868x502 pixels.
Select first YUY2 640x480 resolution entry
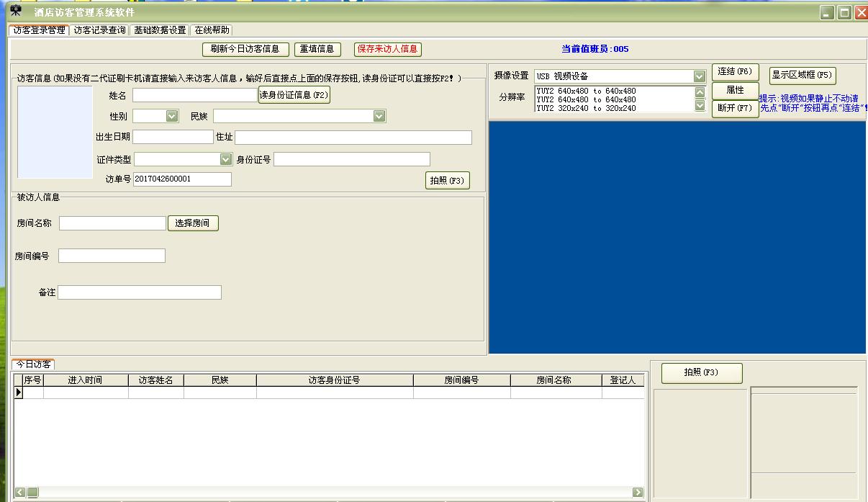pyautogui.click(x=586, y=91)
